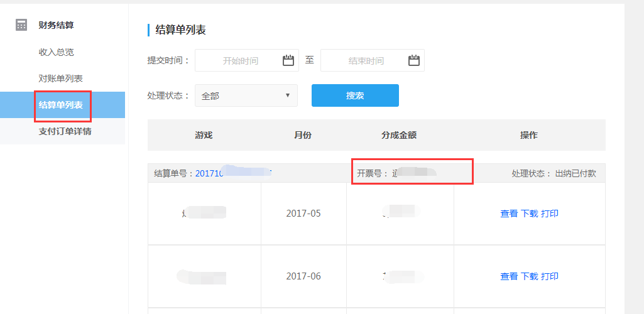Go to 对账单列表 in the sidebar
644x314 pixels.
click(x=60, y=78)
